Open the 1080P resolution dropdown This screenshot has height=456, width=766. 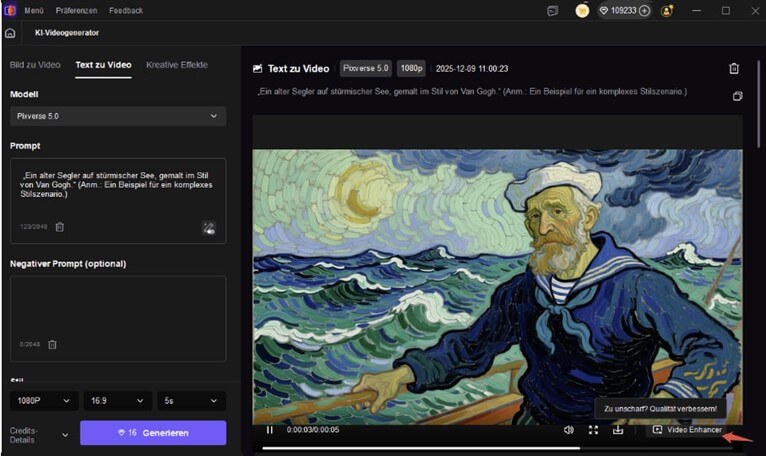pyautogui.click(x=43, y=401)
